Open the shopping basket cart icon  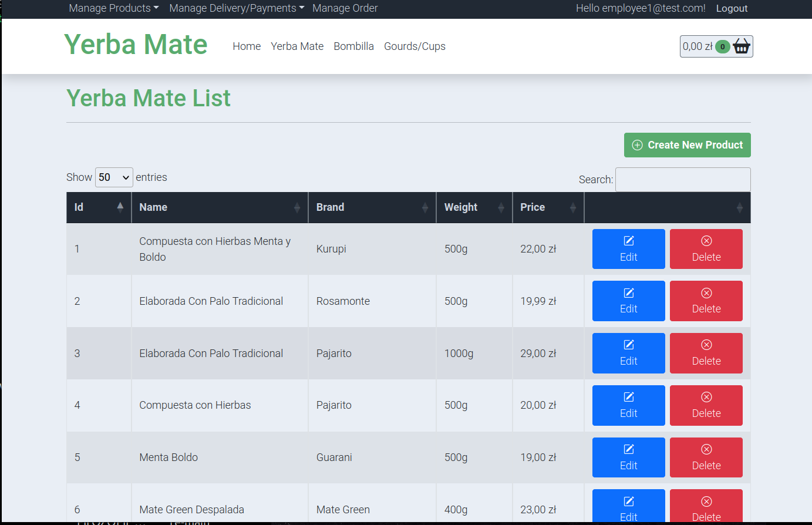pyautogui.click(x=741, y=46)
